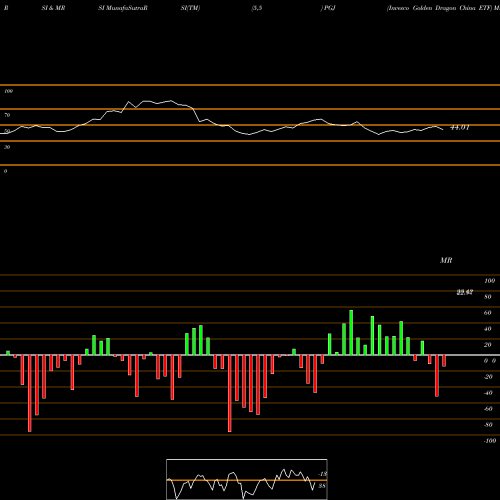This screenshot has width=500, height=500.
Task: Click the -100 label on MR axis
Action: (x=490, y=441)
